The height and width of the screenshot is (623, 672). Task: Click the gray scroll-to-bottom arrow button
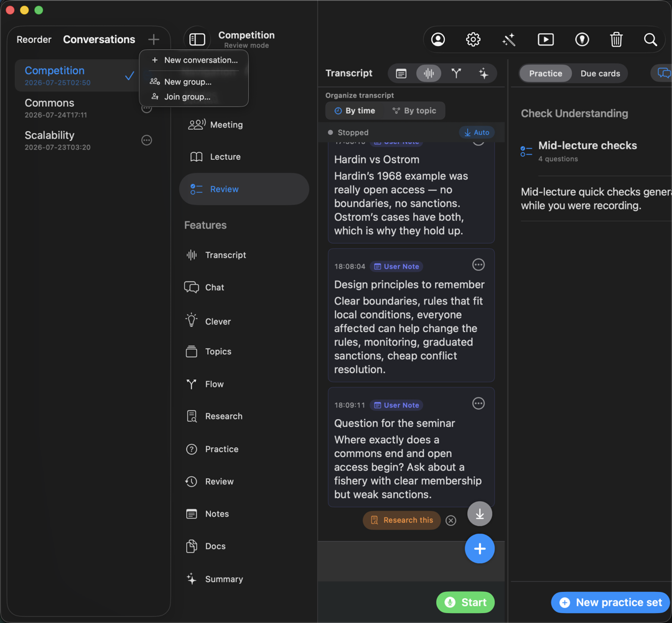pyautogui.click(x=480, y=514)
